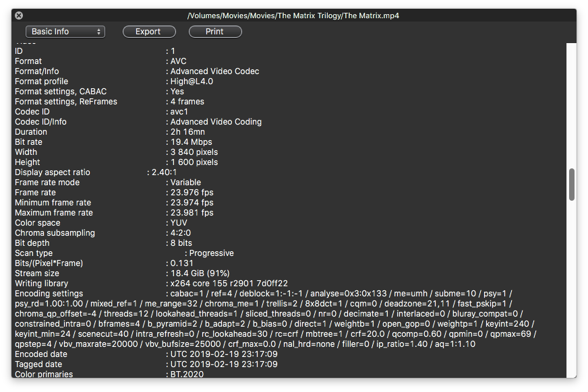The height and width of the screenshot is (392, 588).
Task: Click the ID label in video section
Action: [19, 51]
